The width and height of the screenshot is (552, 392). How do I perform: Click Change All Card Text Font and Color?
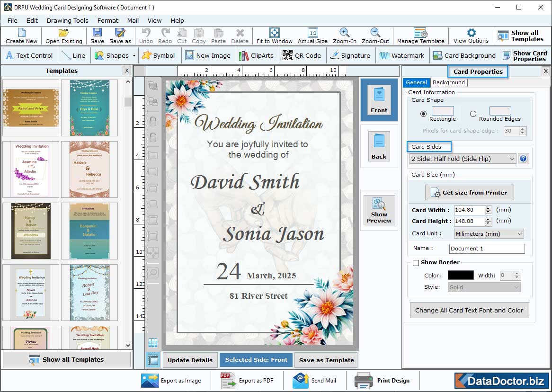(x=469, y=310)
